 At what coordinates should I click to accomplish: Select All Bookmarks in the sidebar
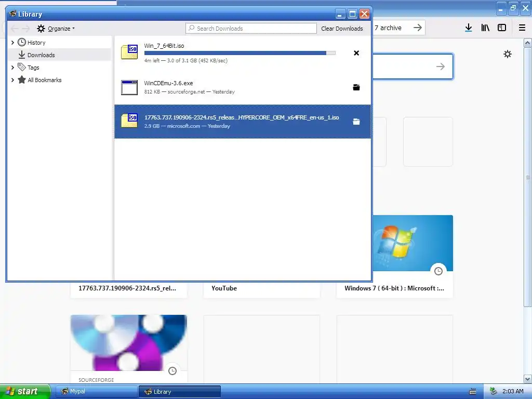click(45, 80)
